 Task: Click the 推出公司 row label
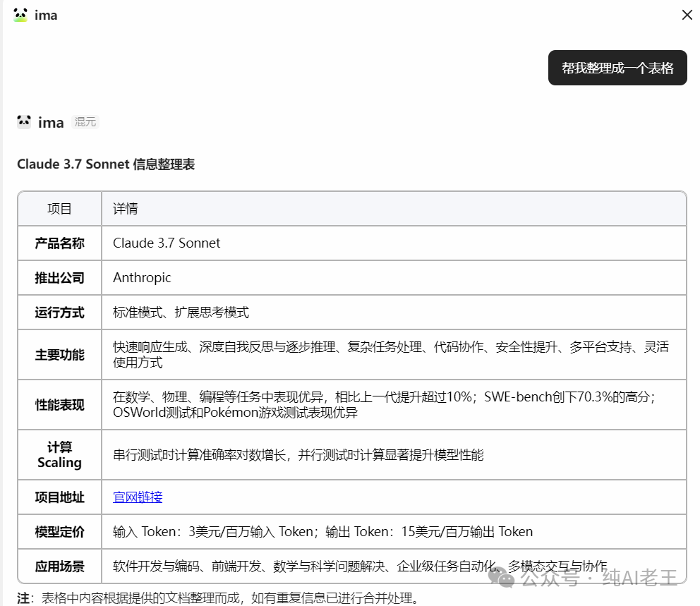60,278
